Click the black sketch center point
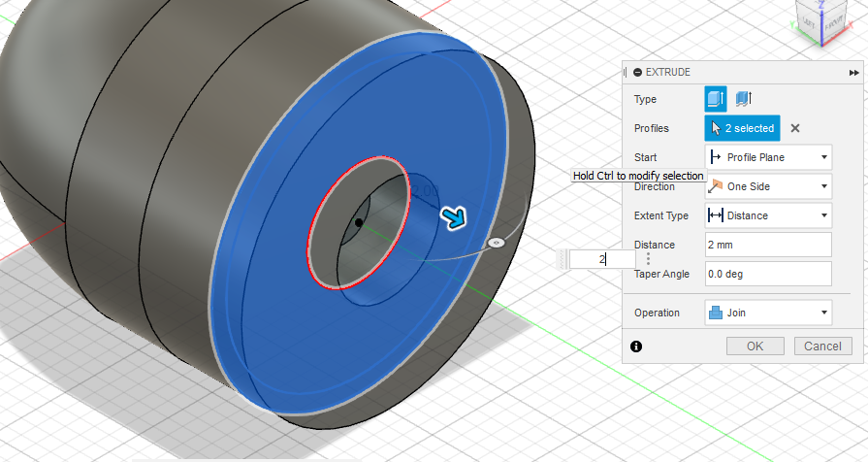 (359, 222)
